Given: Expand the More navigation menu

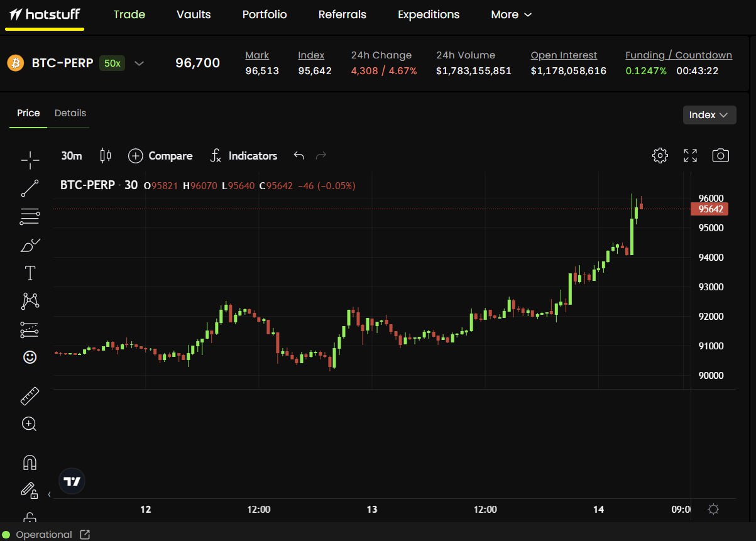Looking at the screenshot, I should (511, 14).
